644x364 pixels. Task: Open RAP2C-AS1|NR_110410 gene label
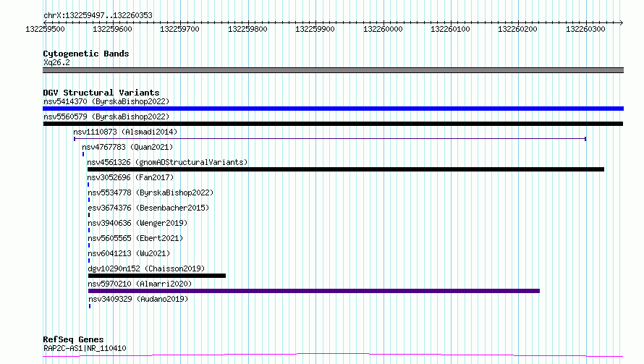pos(85,348)
